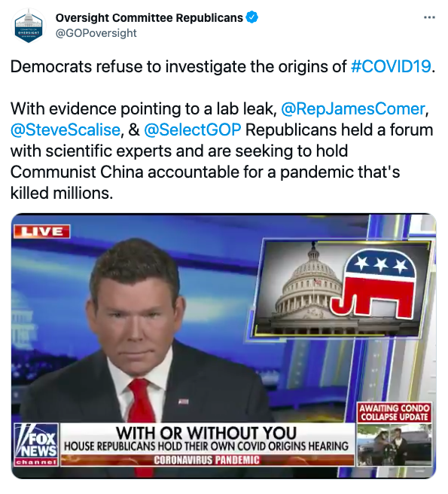Play the embedded Fox News video
This screenshot has height=494, width=448.
[x=224, y=346]
